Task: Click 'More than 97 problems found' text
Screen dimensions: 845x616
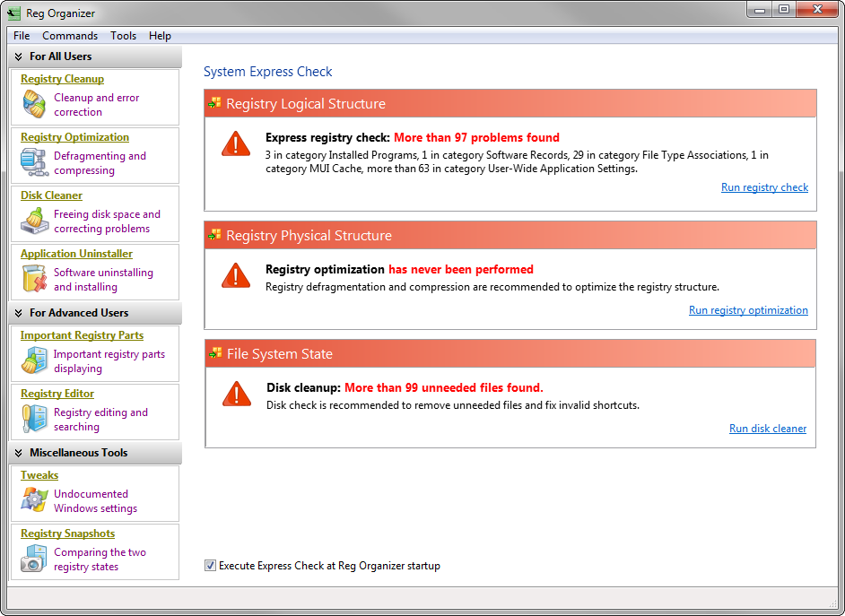Action: (477, 137)
